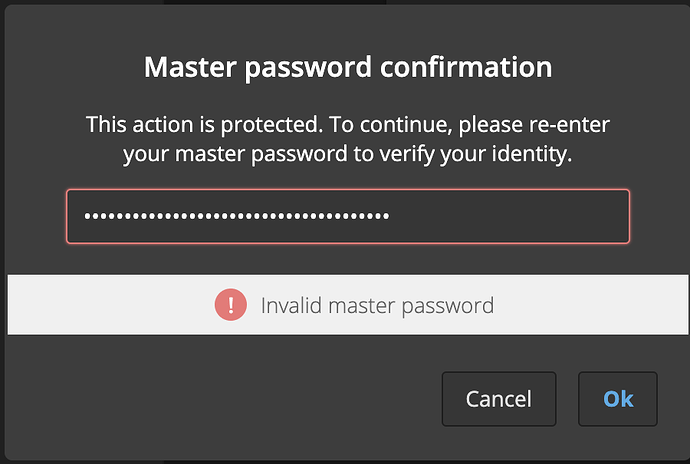Click the 'This action is protected' description line
This screenshot has width=690, height=464.
pyautogui.click(x=348, y=125)
